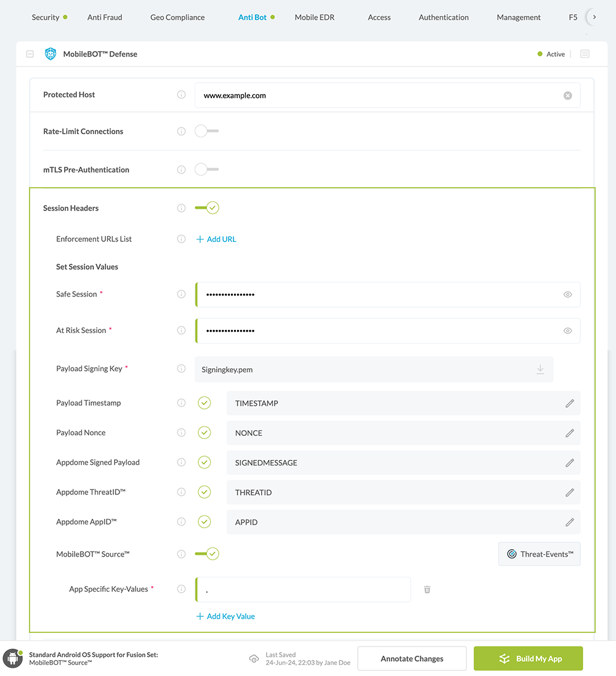Turn off the Session Headers toggle
The width and height of the screenshot is (616, 676).
207,208
